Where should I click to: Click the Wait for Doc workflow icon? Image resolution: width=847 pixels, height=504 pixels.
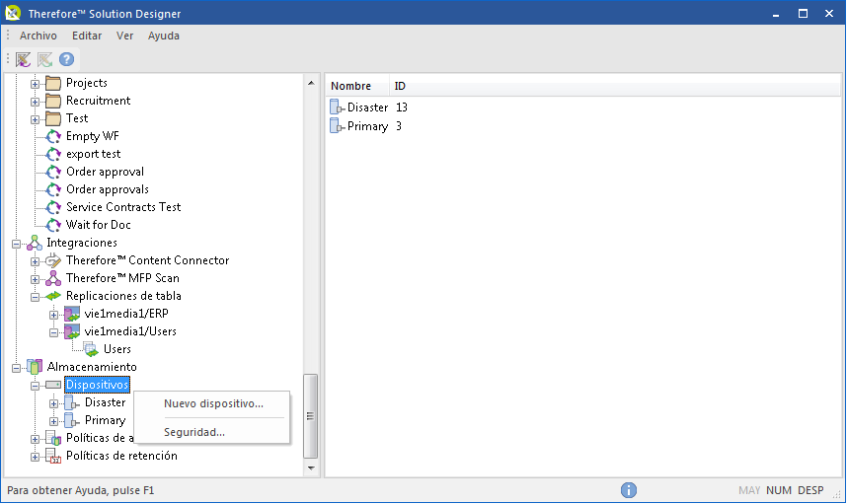click(53, 225)
